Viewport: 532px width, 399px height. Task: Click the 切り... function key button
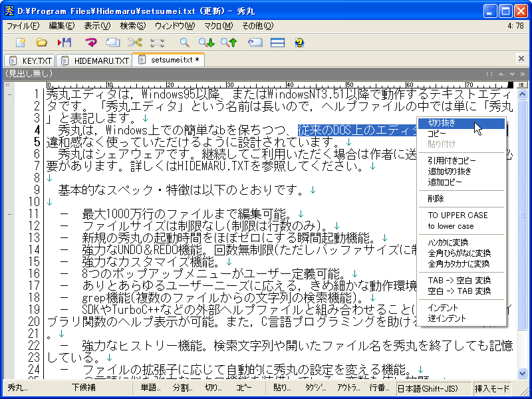[x=213, y=388]
